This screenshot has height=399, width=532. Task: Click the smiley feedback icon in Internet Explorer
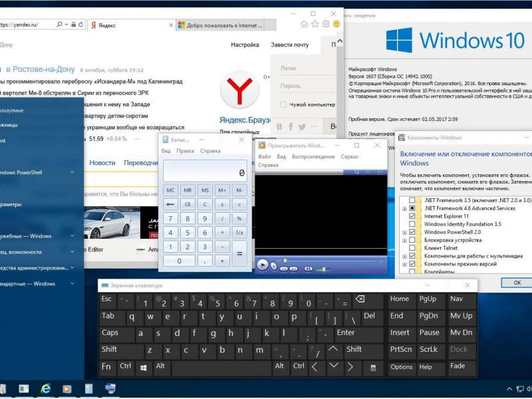click(x=336, y=24)
